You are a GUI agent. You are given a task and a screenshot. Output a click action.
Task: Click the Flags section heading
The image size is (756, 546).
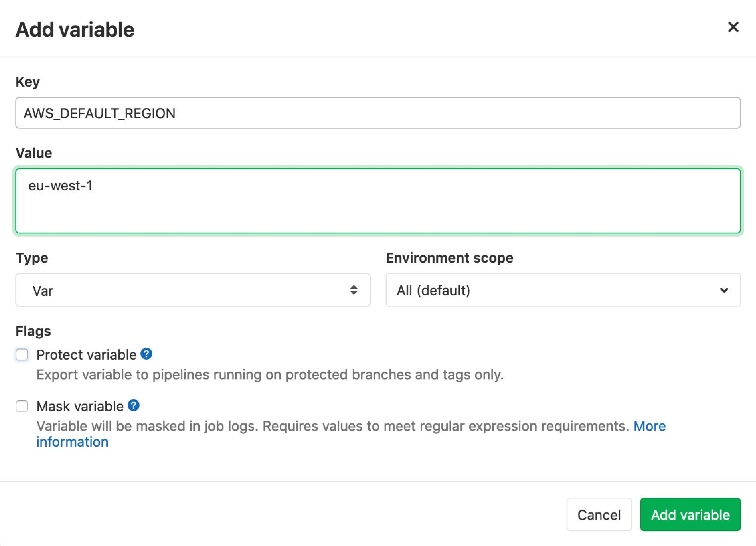[33, 331]
